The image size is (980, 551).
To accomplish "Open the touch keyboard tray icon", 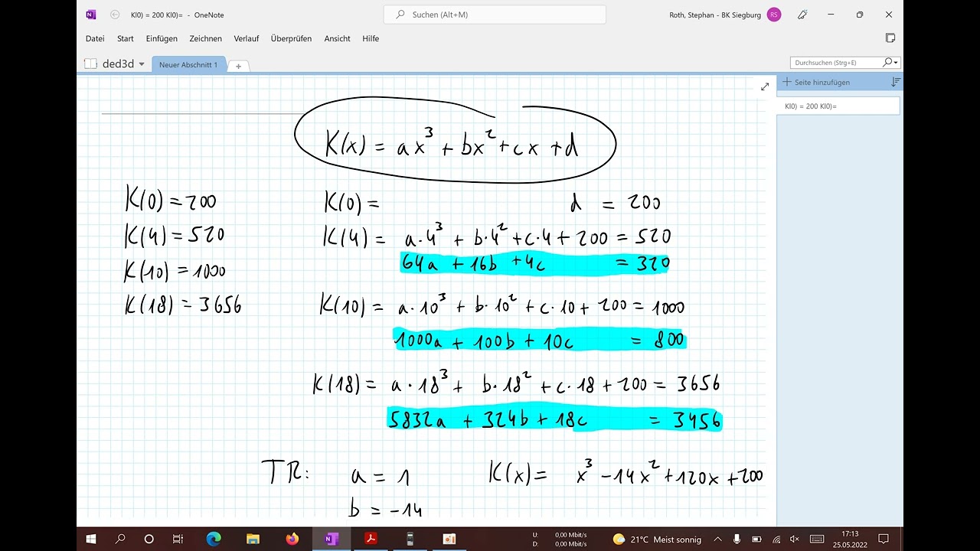I will [818, 539].
